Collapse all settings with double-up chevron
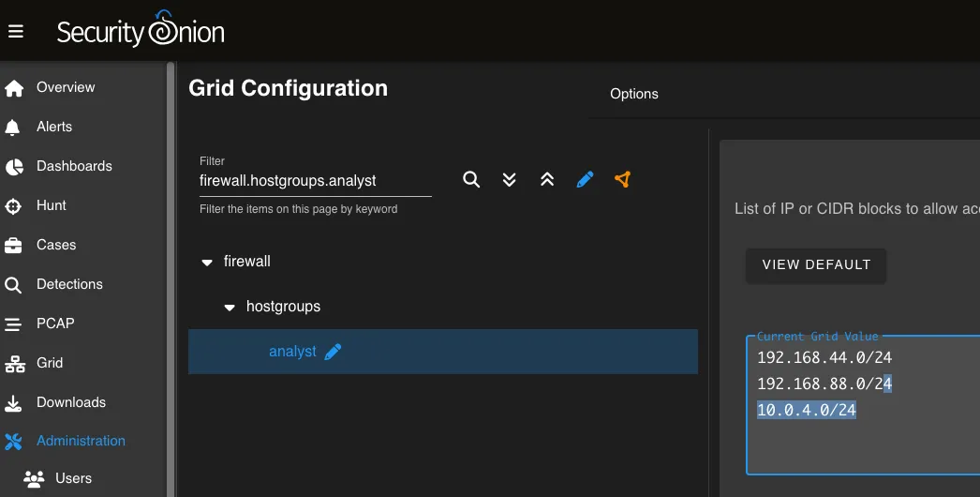 click(x=547, y=179)
